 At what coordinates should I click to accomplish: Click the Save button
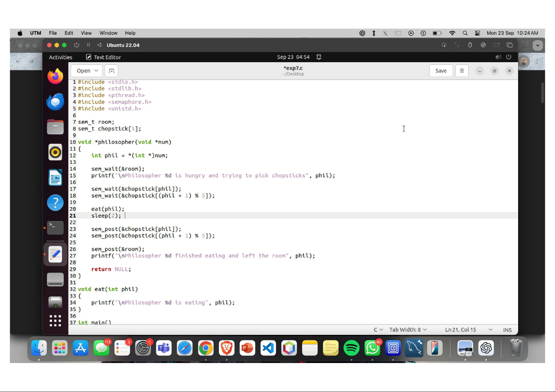pos(441,71)
